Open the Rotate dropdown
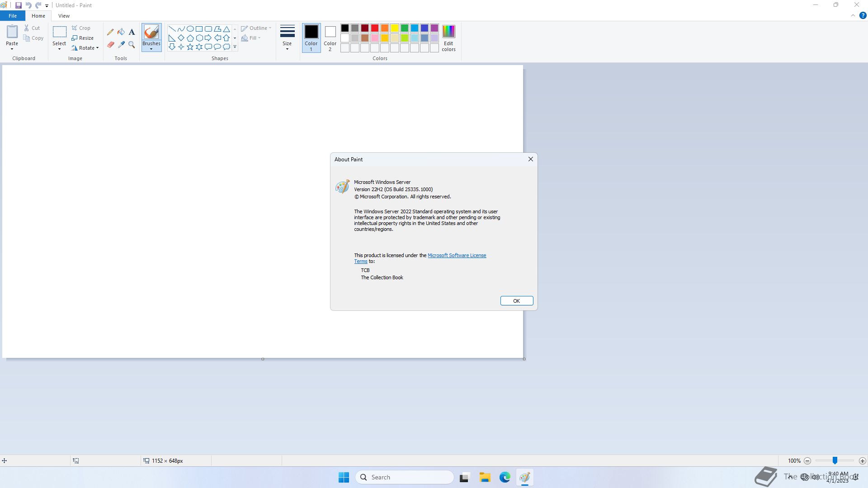 tap(85, 48)
